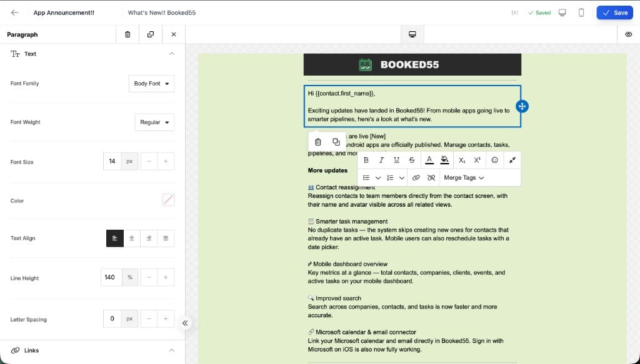Click the 'More updates' heading
640x364 pixels.
[327, 170]
